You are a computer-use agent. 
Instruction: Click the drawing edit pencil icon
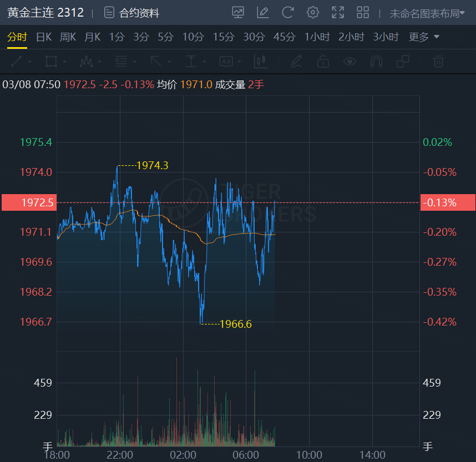(x=263, y=12)
